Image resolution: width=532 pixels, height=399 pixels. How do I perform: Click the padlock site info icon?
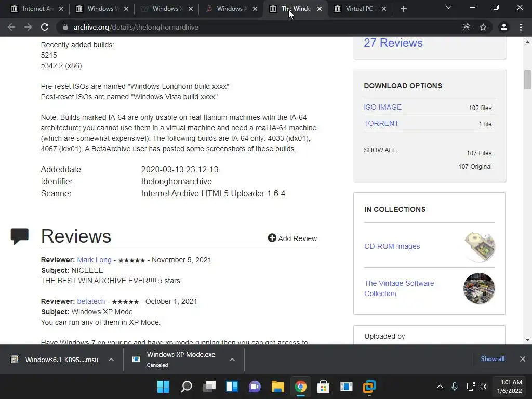65,27
